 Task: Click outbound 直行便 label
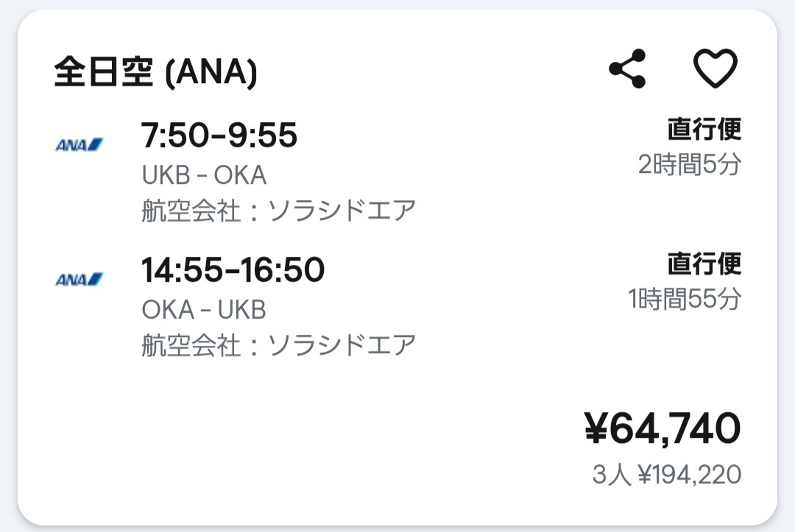coord(704,129)
